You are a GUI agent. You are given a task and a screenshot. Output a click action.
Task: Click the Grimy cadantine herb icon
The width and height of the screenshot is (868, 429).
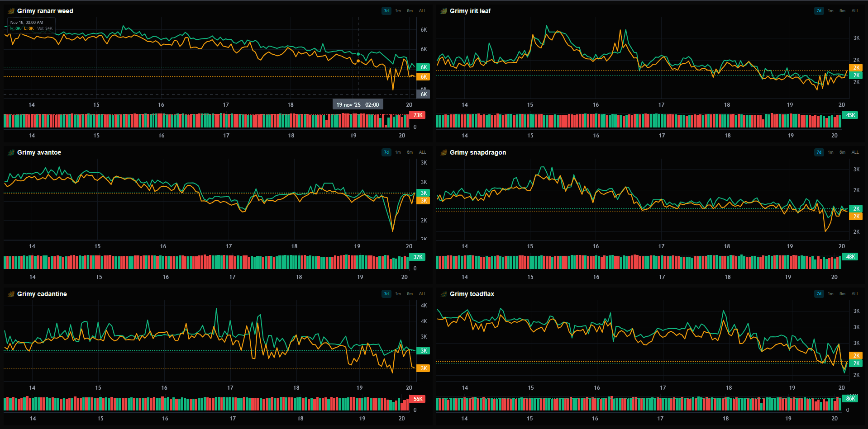point(10,294)
